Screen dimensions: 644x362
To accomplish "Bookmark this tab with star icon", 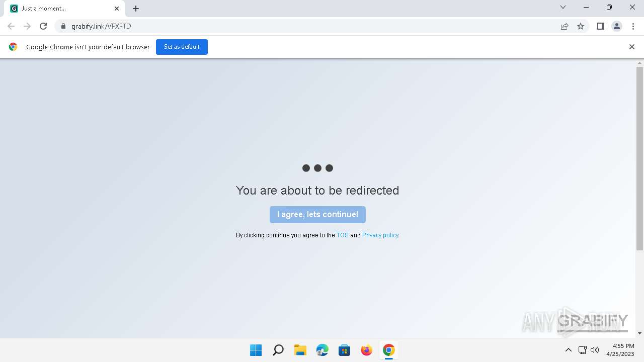I will tap(581, 26).
